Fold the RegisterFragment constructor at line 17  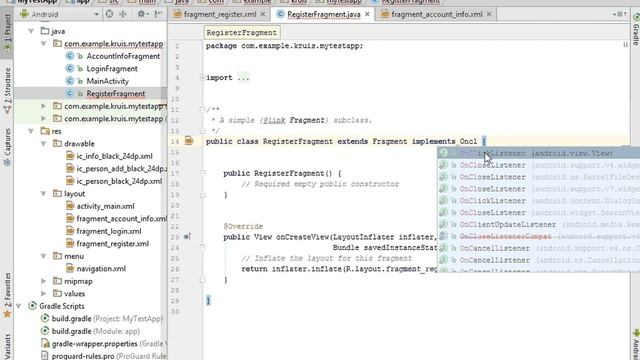[x=202, y=173]
